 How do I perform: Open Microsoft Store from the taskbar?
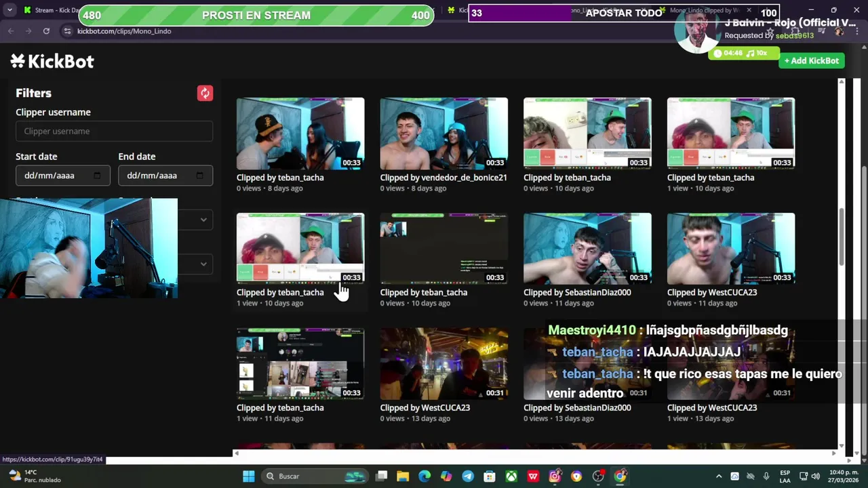(490, 476)
